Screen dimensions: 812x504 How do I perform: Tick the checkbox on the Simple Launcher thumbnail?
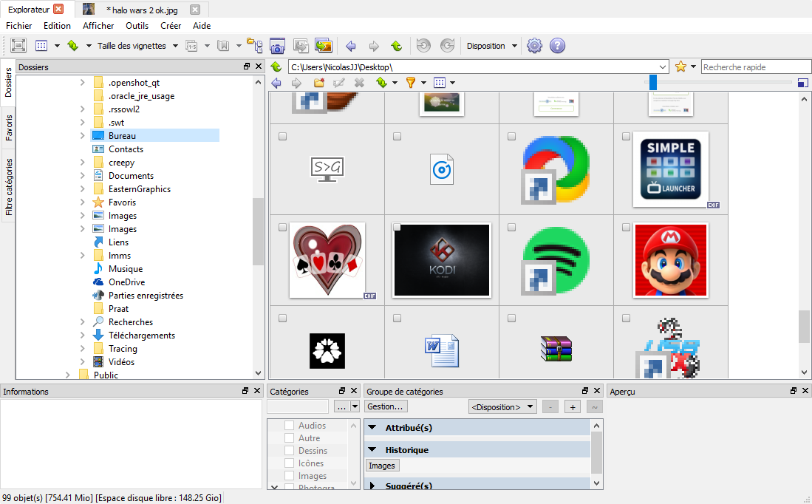coord(626,136)
